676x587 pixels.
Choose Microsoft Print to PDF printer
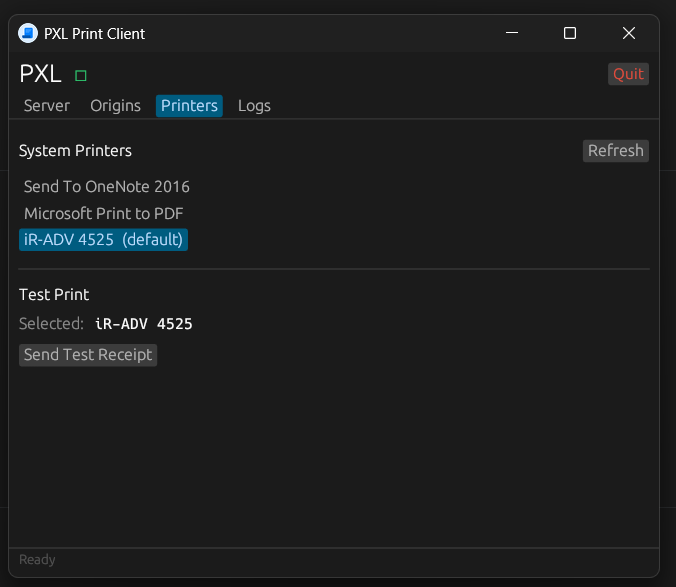[103, 213]
